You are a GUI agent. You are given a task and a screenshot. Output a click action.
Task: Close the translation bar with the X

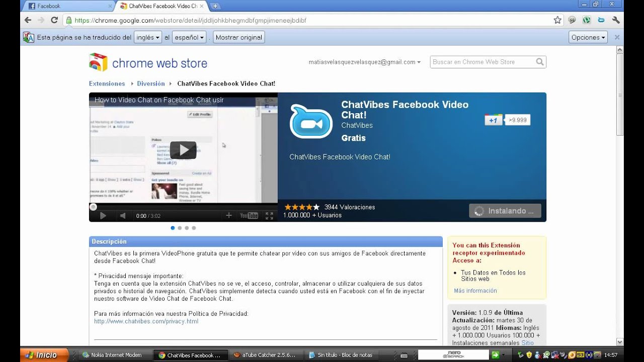(617, 37)
